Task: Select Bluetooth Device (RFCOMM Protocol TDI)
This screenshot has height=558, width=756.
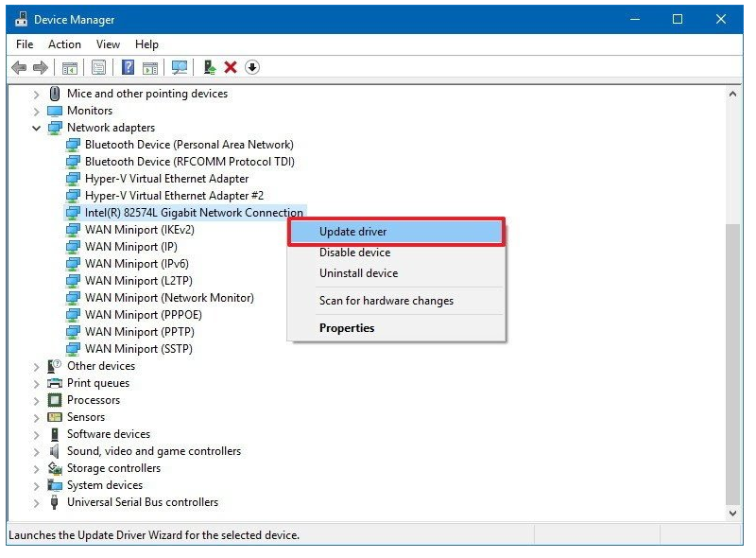Action: click(x=190, y=162)
